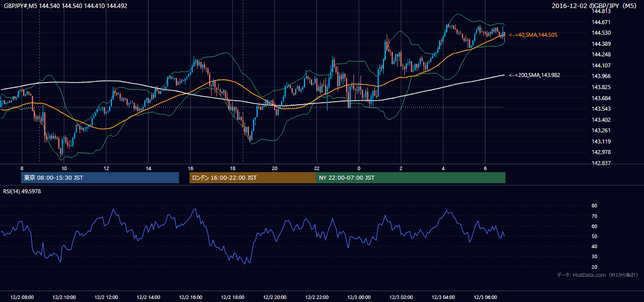The width and height of the screenshot is (644, 302).
Task: Select the '2016-12-02 のGBP/JPY (M5)' chart title
Action: click(595, 6)
